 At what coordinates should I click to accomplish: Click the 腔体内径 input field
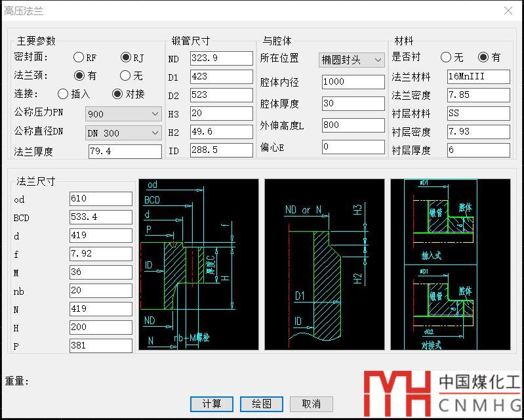pyautogui.click(x=353, y=82)
